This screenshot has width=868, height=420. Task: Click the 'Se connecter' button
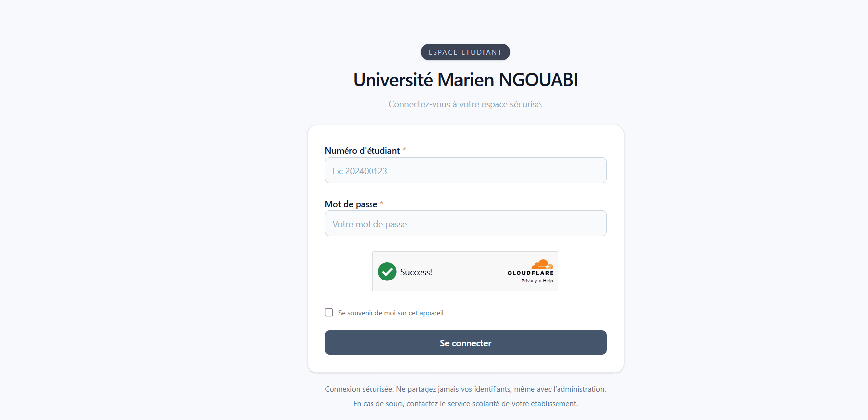tap(465, 343)
